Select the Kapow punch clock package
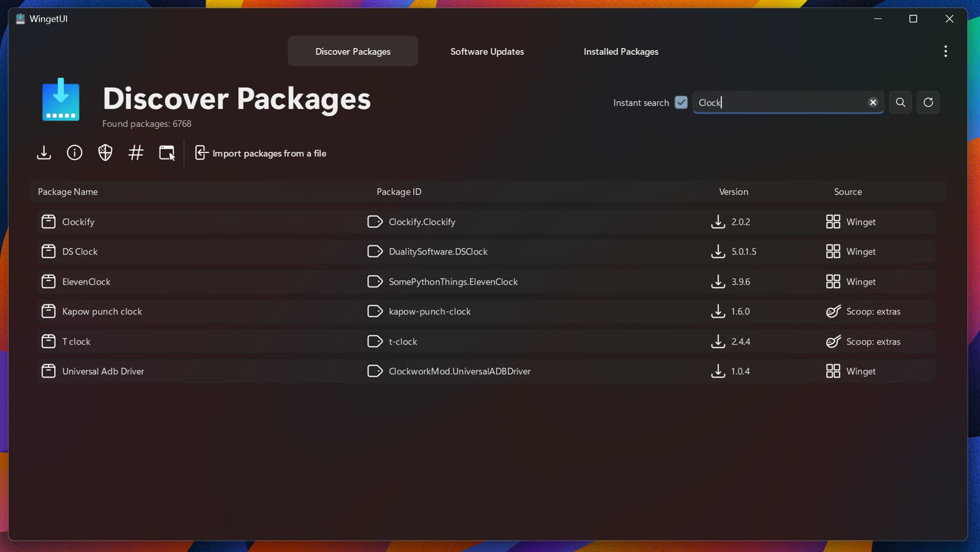Image resolution: width=980 pixels, height=552 pixels. pyautogui.click(x=486, y=311)
